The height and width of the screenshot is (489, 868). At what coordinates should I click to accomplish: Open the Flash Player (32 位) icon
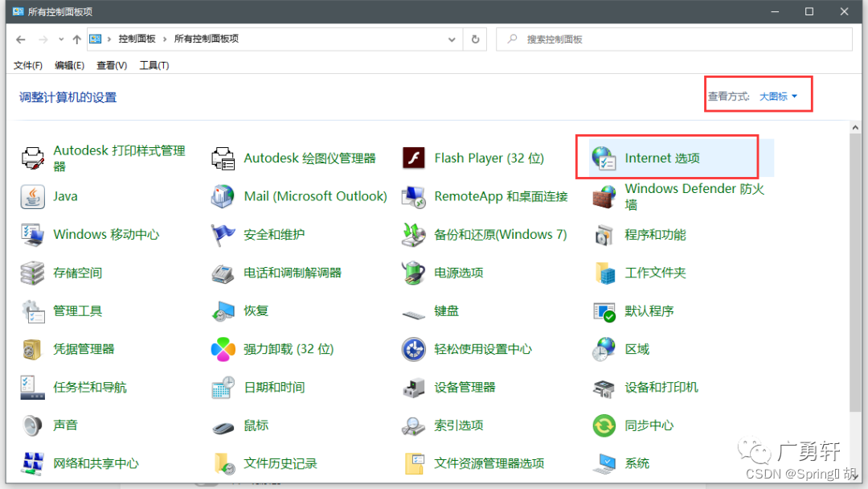point(414,158)
